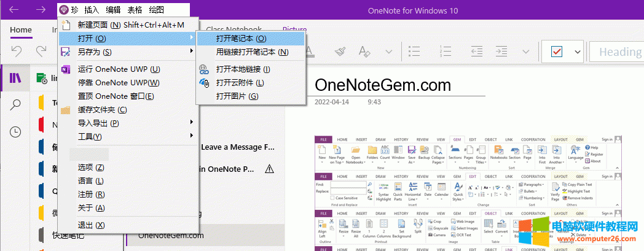The image size is (644, 251).
Task: Click the page title OneNoteGem.com
Action: point(383,85)
